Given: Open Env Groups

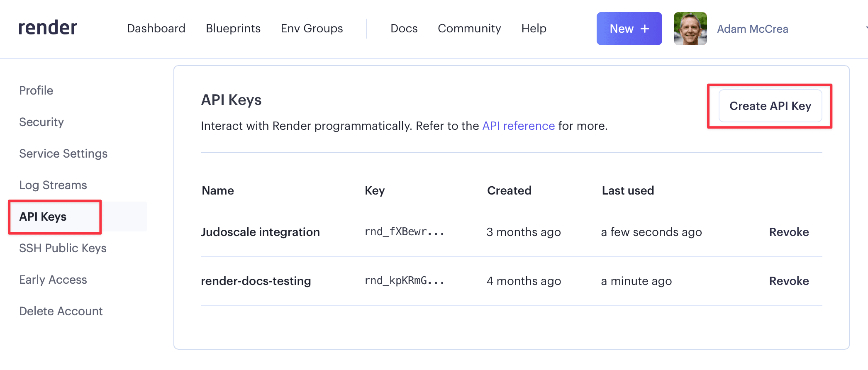Looking at the screenshot, I should [x=312, y=28].
